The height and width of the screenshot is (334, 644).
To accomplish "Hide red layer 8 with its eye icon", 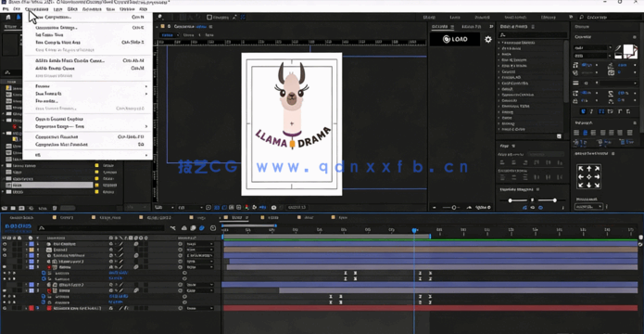I will click(x=5, y=308).
